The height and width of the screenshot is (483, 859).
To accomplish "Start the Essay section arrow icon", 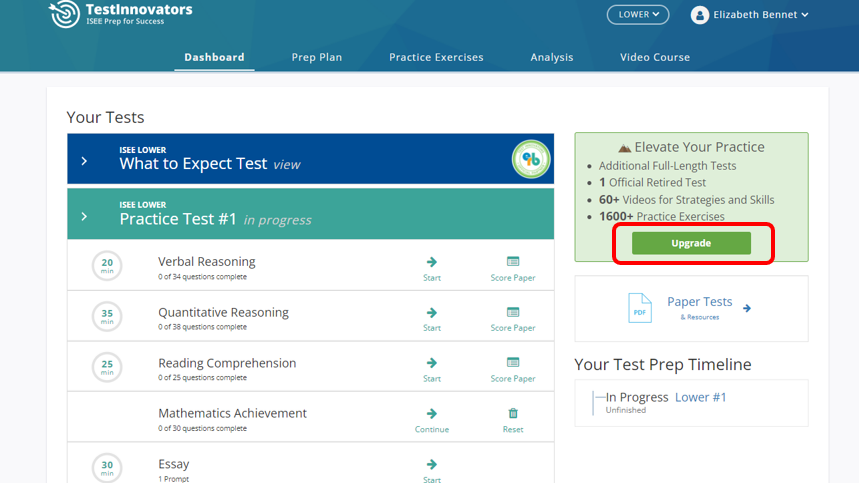I will pos(432,464).
